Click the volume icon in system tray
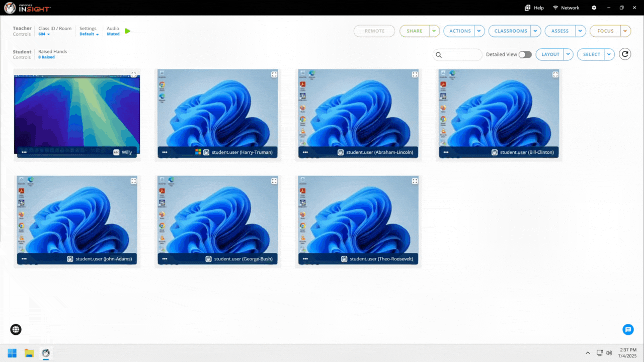Viewport: 644px width, 362px height. (x=609, y=353)
